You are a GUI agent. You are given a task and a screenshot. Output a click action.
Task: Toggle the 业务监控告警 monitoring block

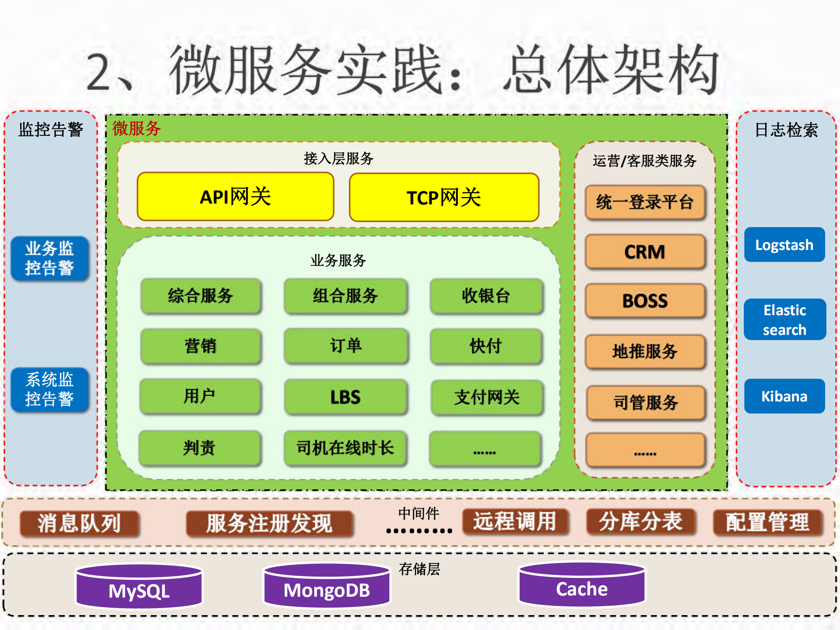[50, 258]
